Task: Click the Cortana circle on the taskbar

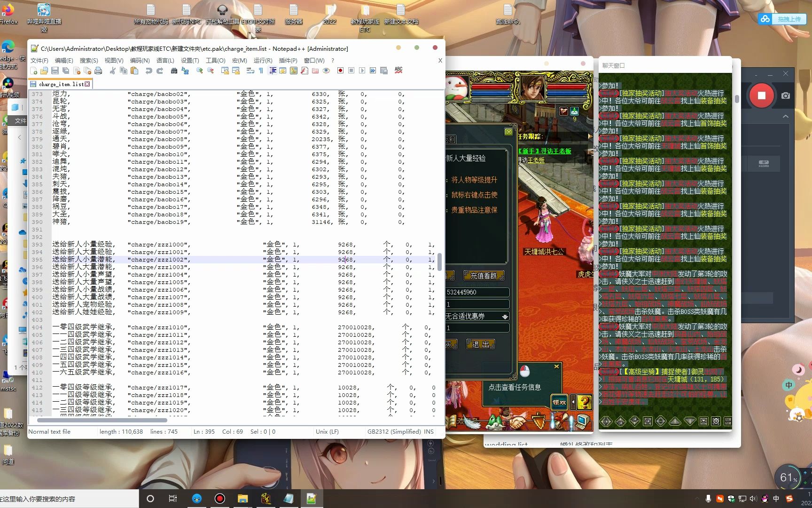Action: [x=150, y=499]
